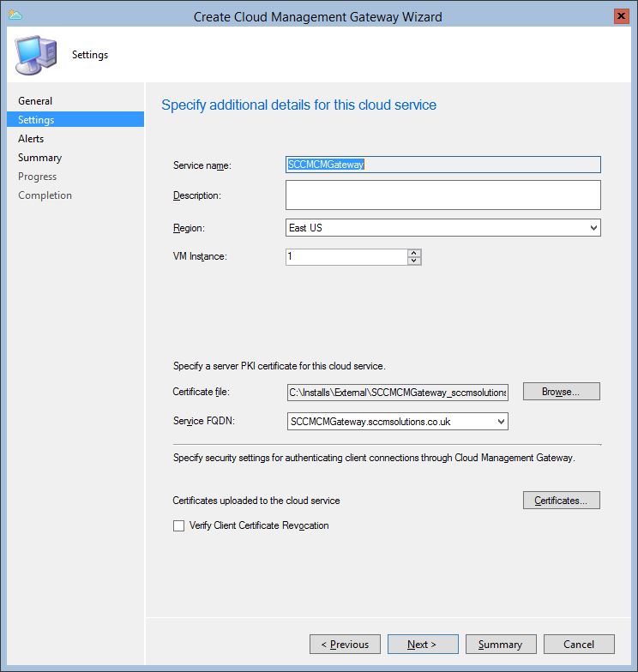
Task: Open the Region dropdown showing East US
Action: (442, 228)
